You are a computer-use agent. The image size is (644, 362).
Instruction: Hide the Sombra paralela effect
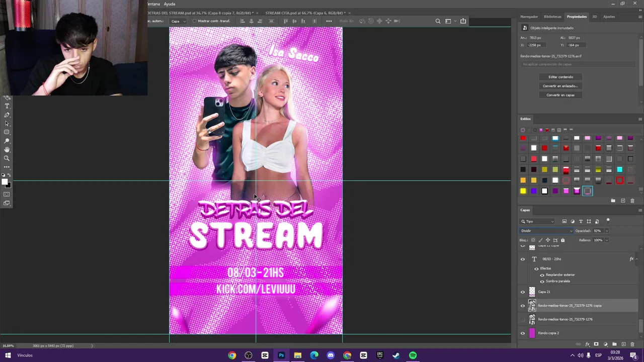point(542,281)
